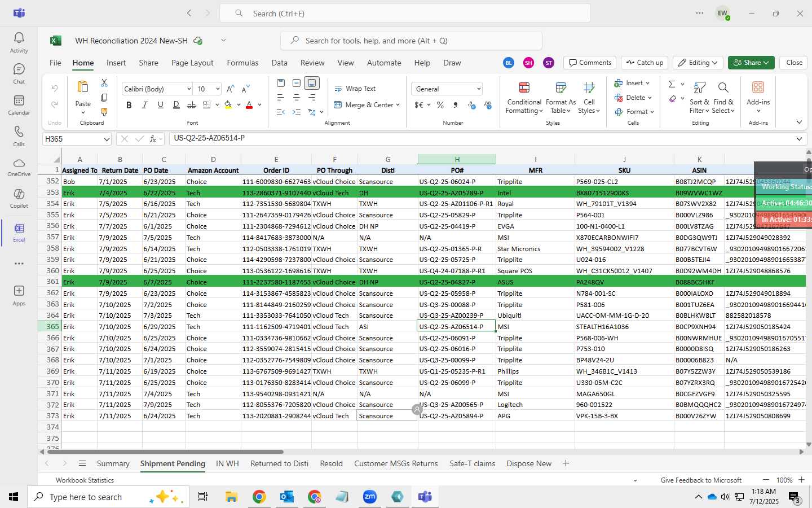The width and height of the screenshot is (812, 508).
Task: Click Workbook Statistics in status bar
Action: [x=85, y=480]
